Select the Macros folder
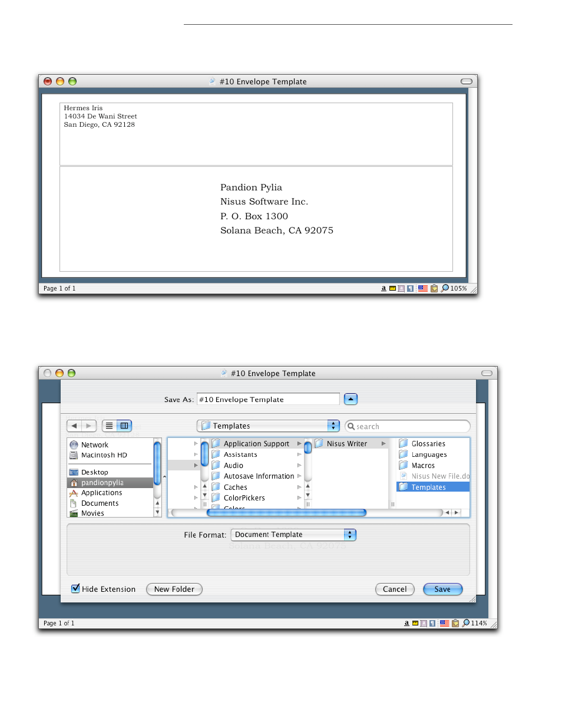Image resolution: width=562 pixels, height=728 pixels. [x=433, y=465]
